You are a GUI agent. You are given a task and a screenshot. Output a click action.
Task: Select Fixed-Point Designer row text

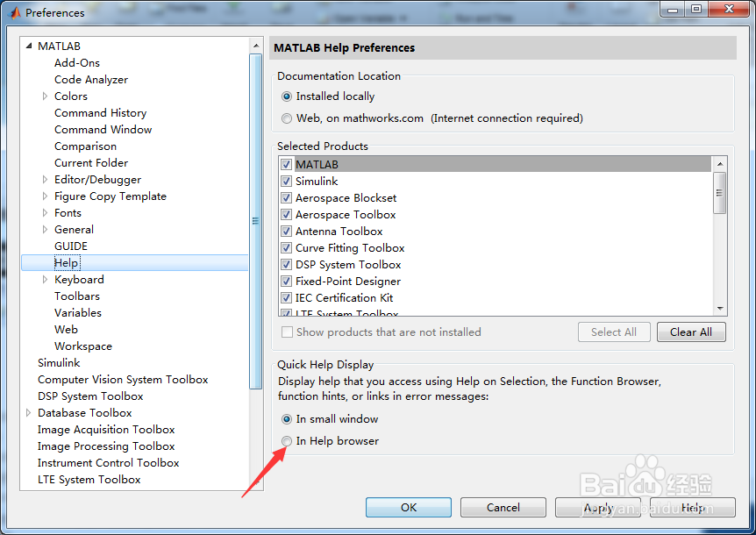pos(348,281)
